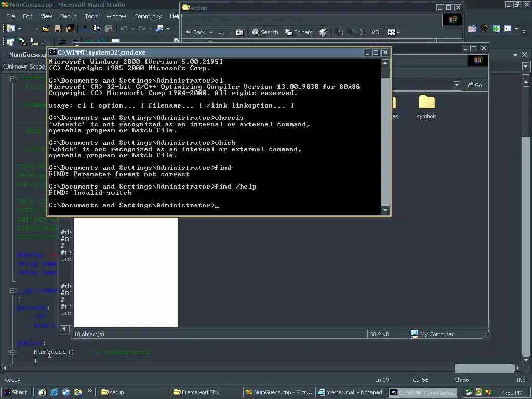
Task: Click first icon in right Visual Studio toolbar
Action: pyautogui.click(x=472, y=29)
